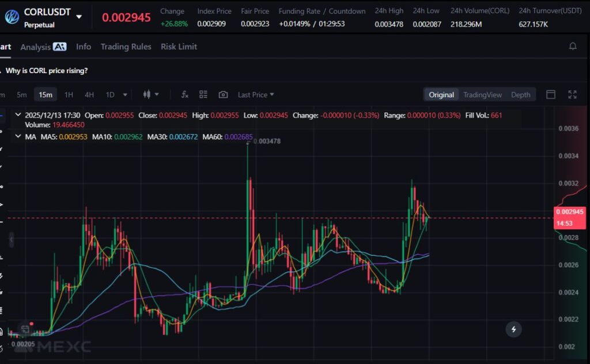Screen dimensions: 590x364
Task: Expand the Last Price dropdown
Action: click(x=256, y=94)
